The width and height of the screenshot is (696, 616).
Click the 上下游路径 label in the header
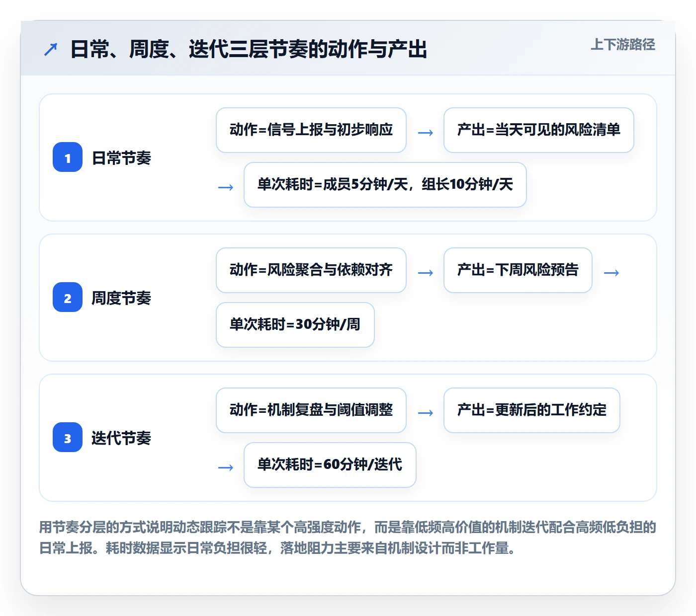pos(623,45)
